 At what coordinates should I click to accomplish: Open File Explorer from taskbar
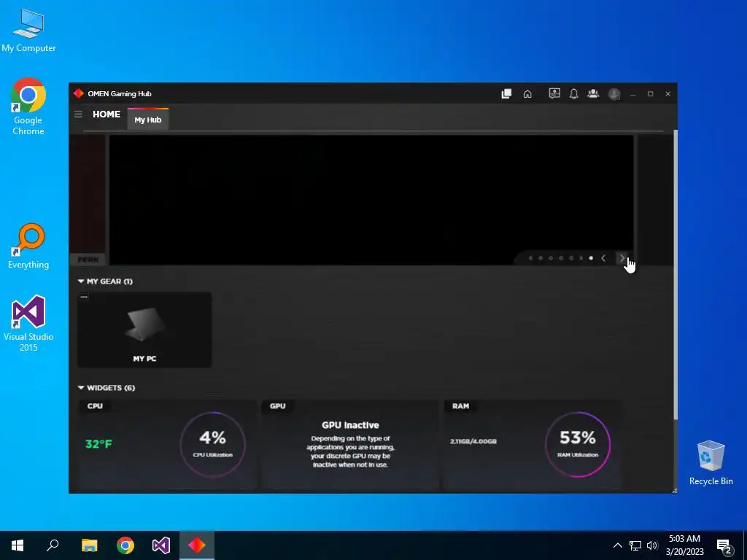(x=89, y=545)
